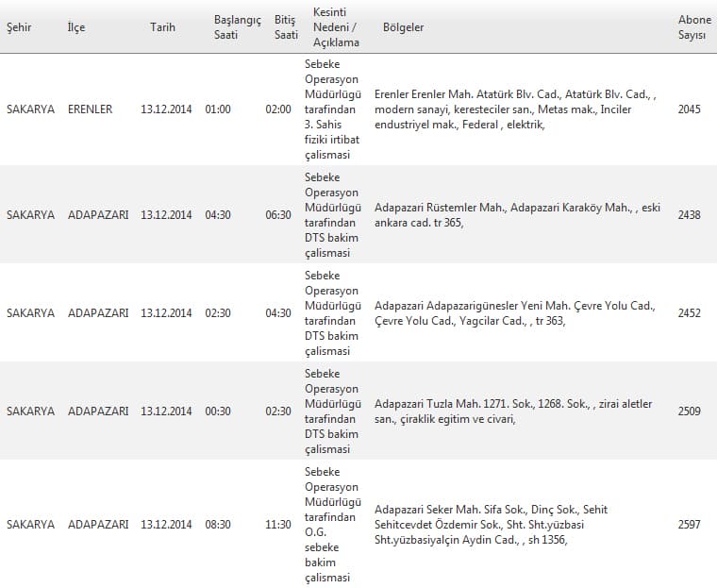This screenshot has height=588, width=717.
Task: Select the ERENLER district cell
Action: 90,109
